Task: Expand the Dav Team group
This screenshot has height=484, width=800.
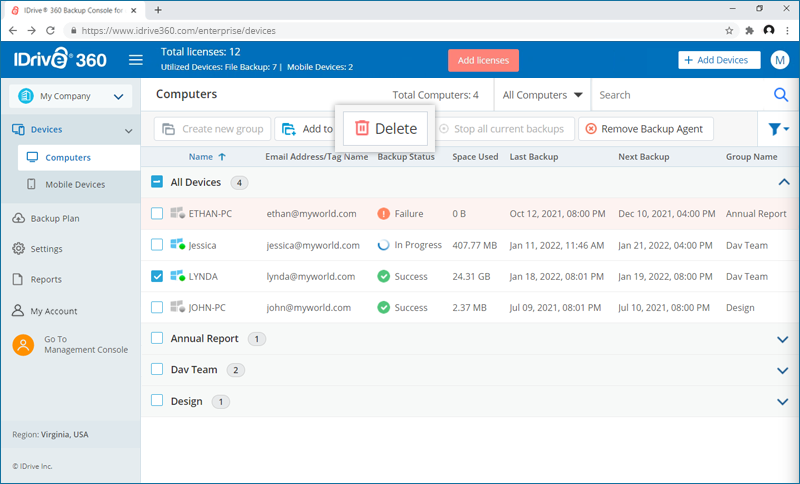Action: click(783, 371)
